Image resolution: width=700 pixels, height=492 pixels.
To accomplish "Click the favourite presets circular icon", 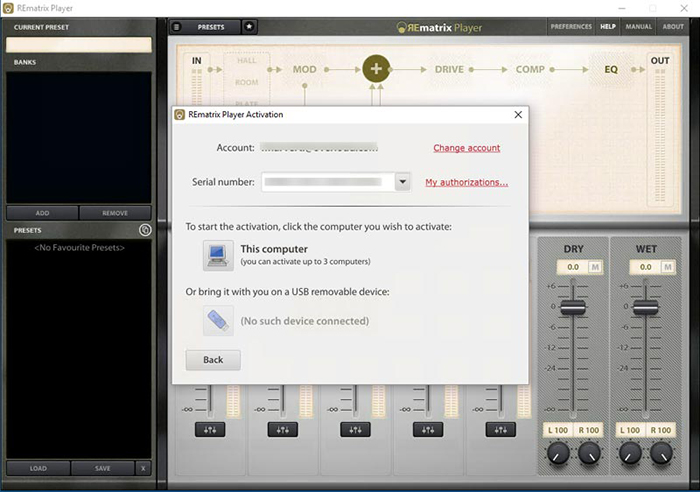I will [145, 230].
